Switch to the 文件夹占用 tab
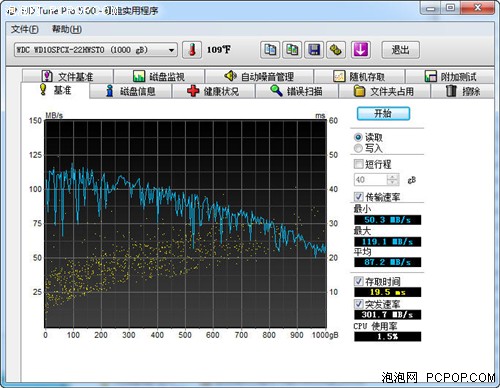This screenshot has width=500, height=388. click(x=384, y=91)
